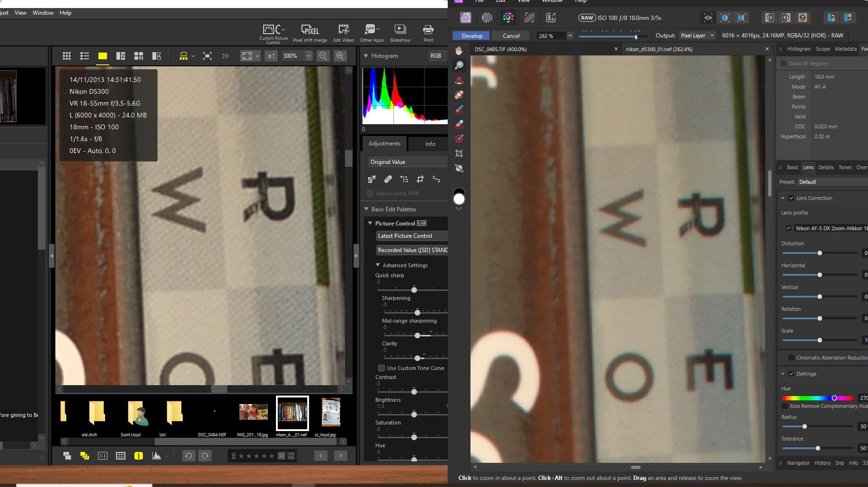This screenshot has width=868, height=487.
Task: Launch Pixel shift merge tool
Action: [x=310, y=34]
